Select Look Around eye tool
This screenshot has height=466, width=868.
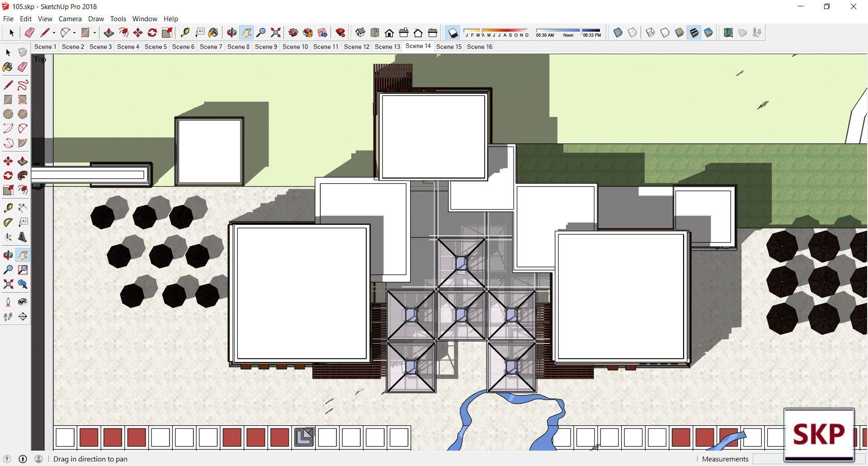pyautogui.click(x=22, y=302)
